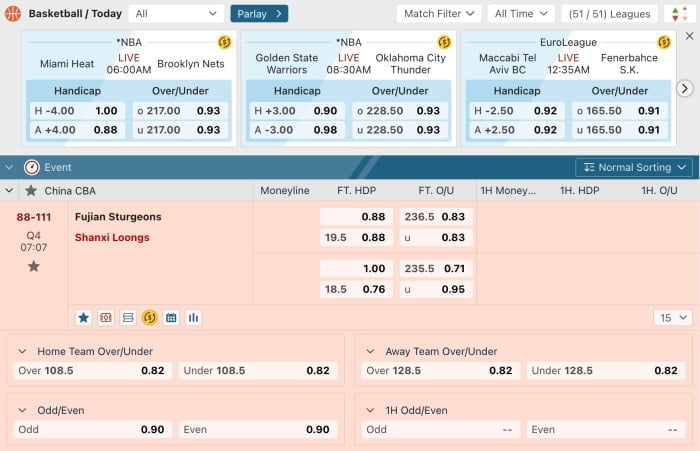Screen dimensions: 700x451
Task: Select under 165.50 odds 0.91
Action: (619, 130)
